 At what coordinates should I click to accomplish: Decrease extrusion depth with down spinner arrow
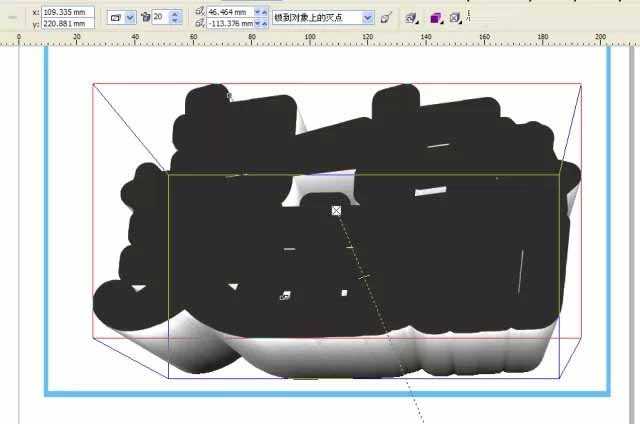[x=176, y=21]
